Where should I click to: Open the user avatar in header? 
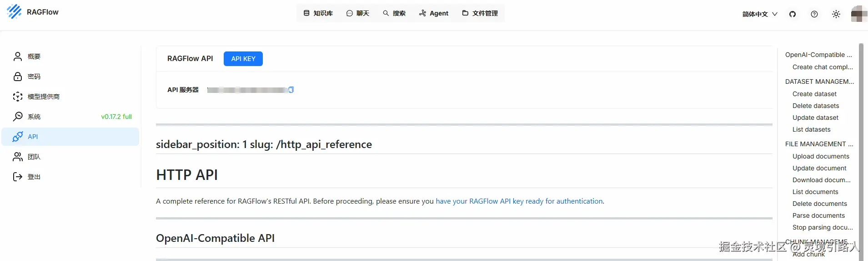859,14
